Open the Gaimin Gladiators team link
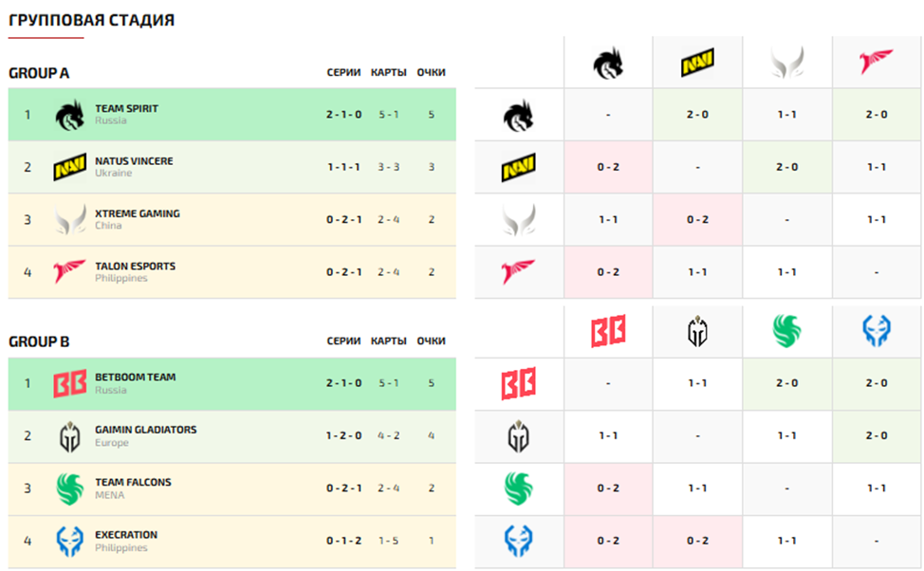Image resolution: width=924 pixels, height=571 pixels. [x=145, y=430]
